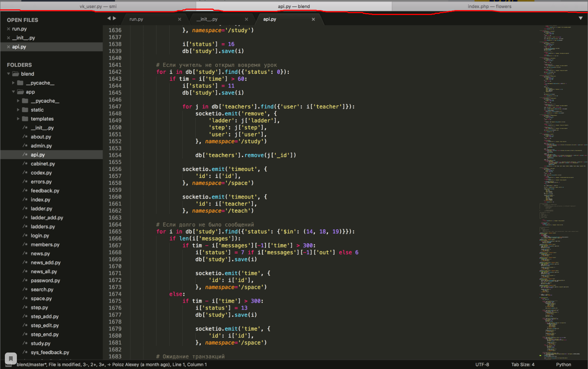Close __init__.py in Open Files list

coord(8,38)
